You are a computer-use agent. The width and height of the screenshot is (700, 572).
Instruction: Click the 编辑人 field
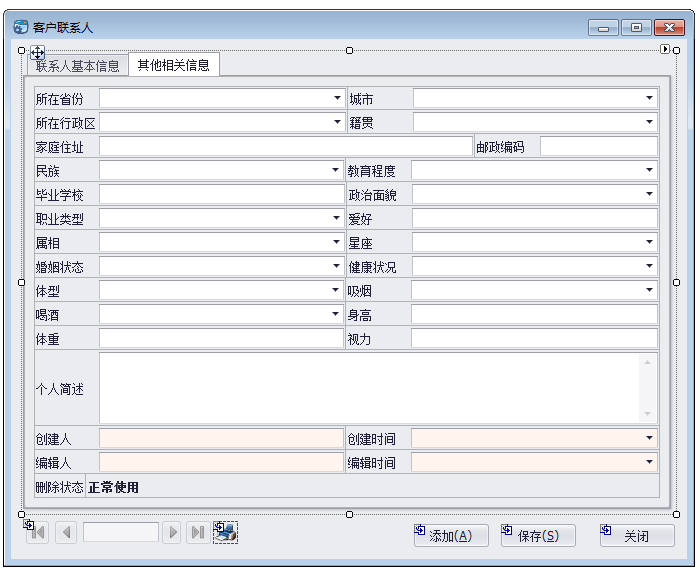[221, 463]
